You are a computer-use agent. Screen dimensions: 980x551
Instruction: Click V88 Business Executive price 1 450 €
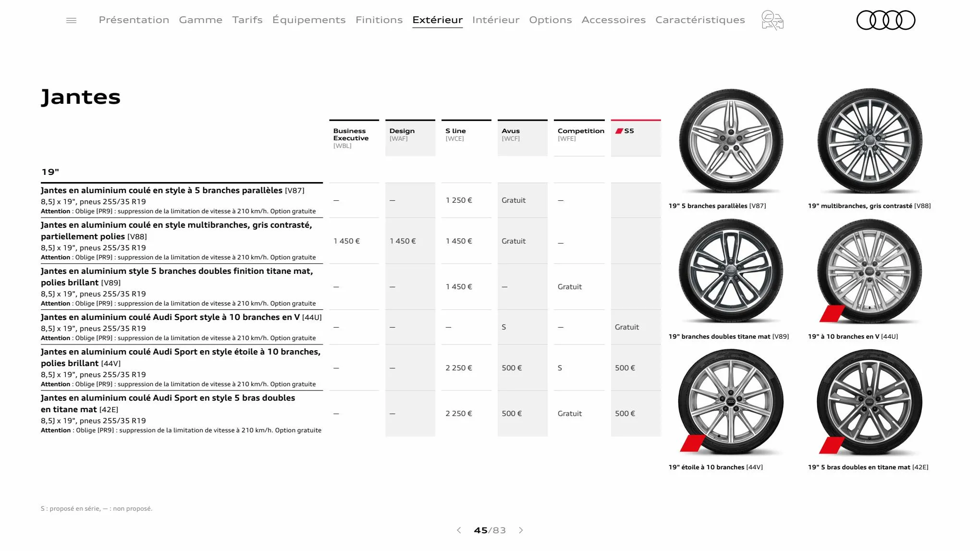347,241
